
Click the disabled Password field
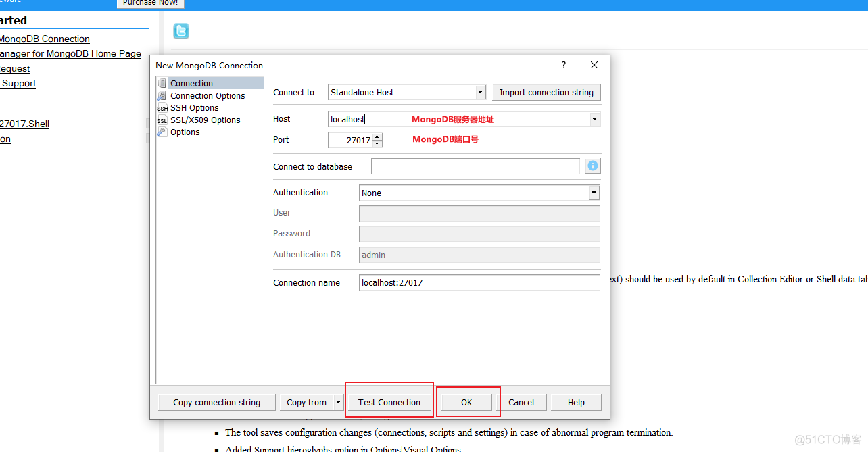(479, 234)
